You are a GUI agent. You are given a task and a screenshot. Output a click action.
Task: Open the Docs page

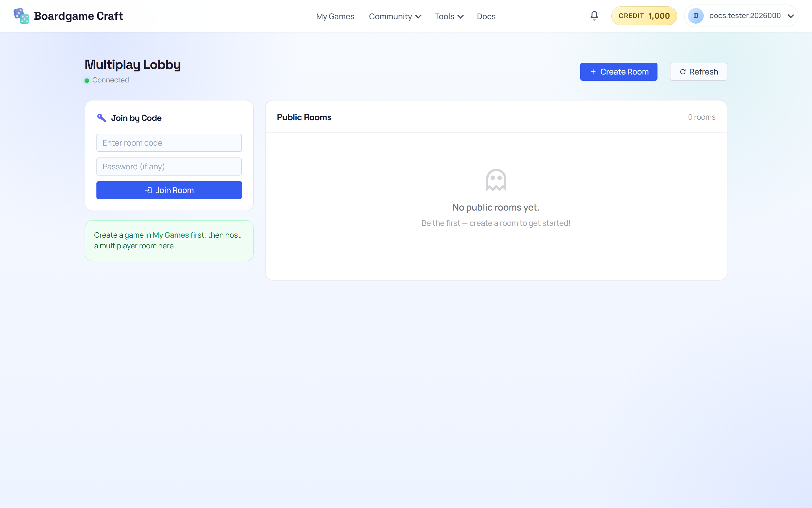pyautogui.click(x=486, y=16)
